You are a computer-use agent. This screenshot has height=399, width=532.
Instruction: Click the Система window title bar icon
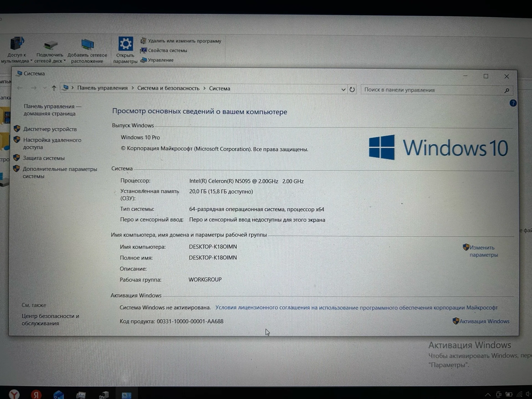[x=19, y=73]
